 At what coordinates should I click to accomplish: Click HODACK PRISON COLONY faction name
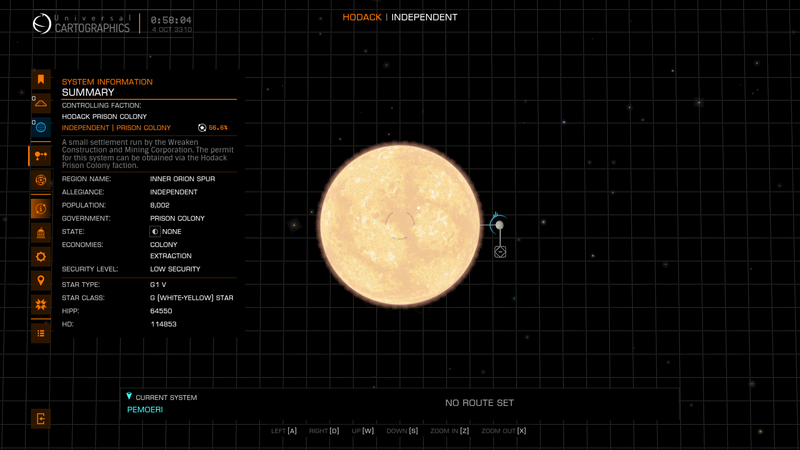[104, 116]
